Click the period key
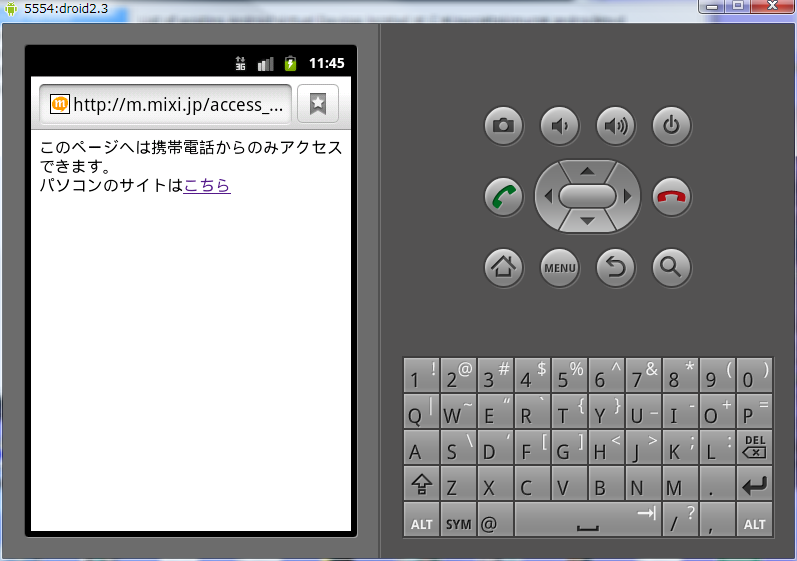Image resolution: width=797 pixels, height=561 pixels. click(717, 484)
